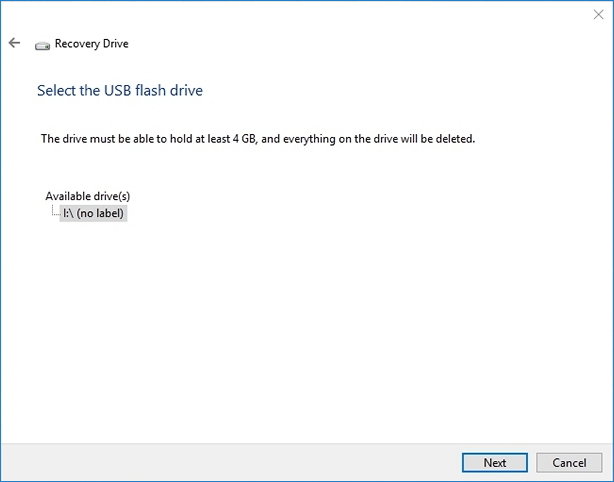Click the "at least 4 GB" requirement text
The height and width of the screenshot is (482, 614).
click(x=216, y=138)
